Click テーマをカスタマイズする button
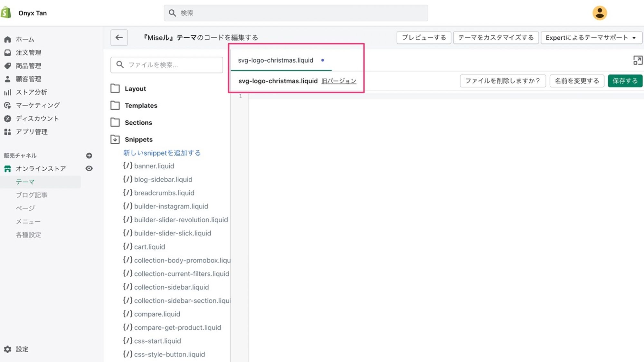Screen dimensions: 644x362 (496, 37)
